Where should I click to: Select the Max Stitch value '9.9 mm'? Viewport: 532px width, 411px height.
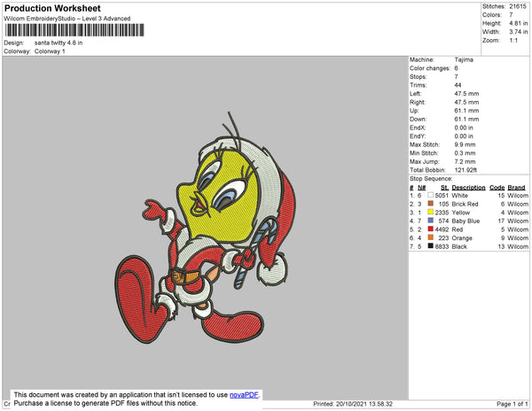coord(465,144)
